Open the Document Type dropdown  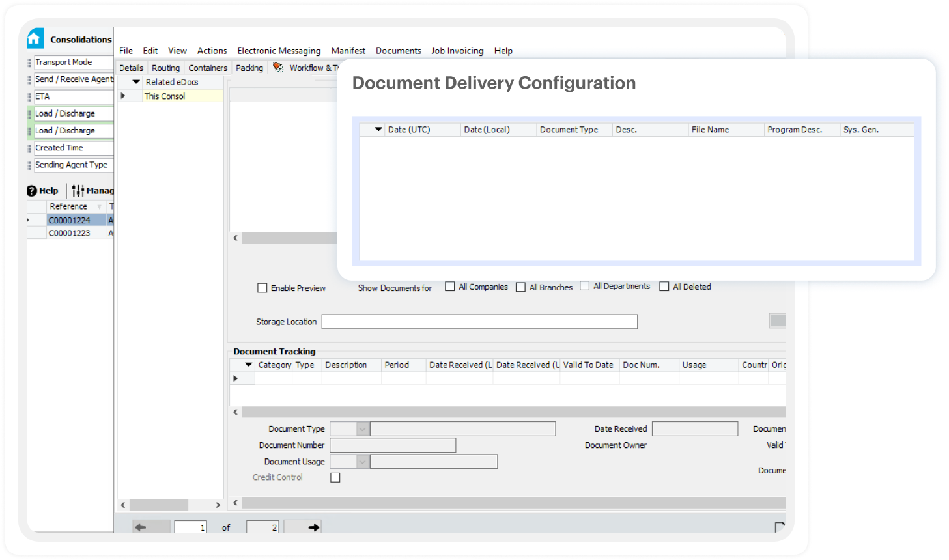point(363,429)
